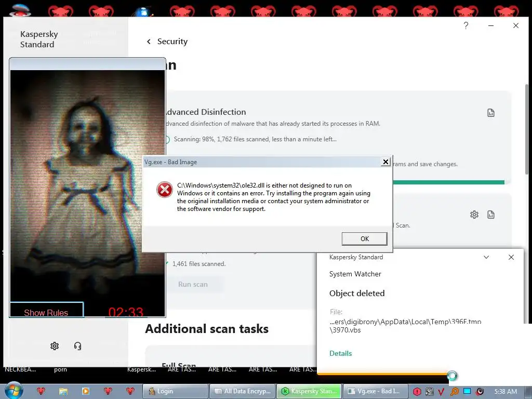Open report icon next to scan settings gear
This screenshot has width=532, height=399.
tap(490, 215)
